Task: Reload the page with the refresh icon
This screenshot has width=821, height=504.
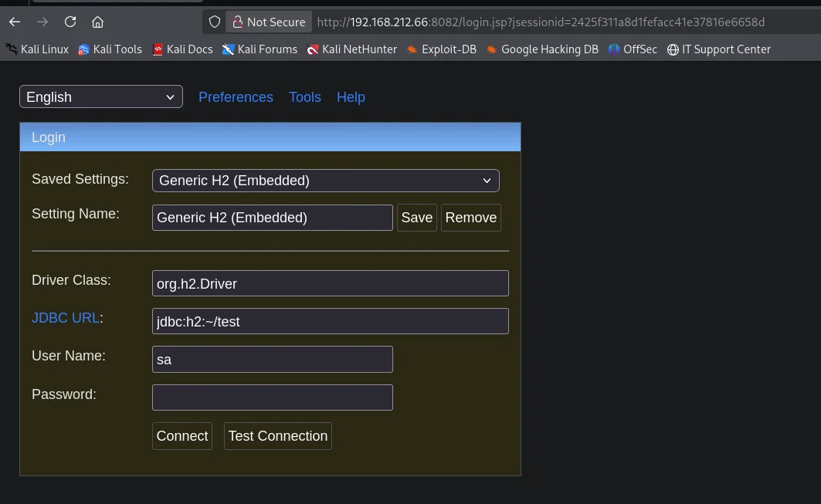Action: [x=70, y=22]
